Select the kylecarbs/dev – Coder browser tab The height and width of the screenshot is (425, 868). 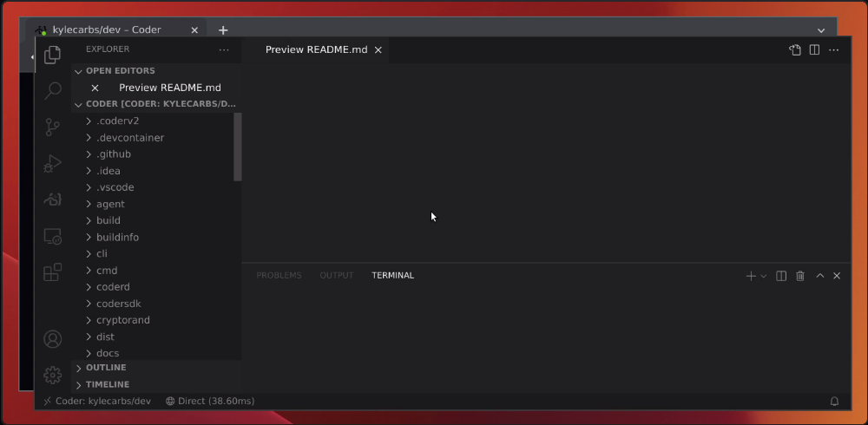click(x=116, y=29)
